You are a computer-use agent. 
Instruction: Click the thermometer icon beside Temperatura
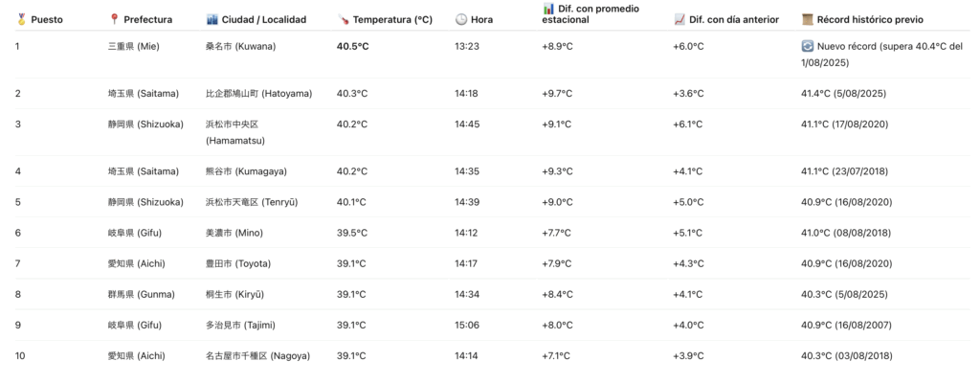pyautogui.click(x=343, y=19)
